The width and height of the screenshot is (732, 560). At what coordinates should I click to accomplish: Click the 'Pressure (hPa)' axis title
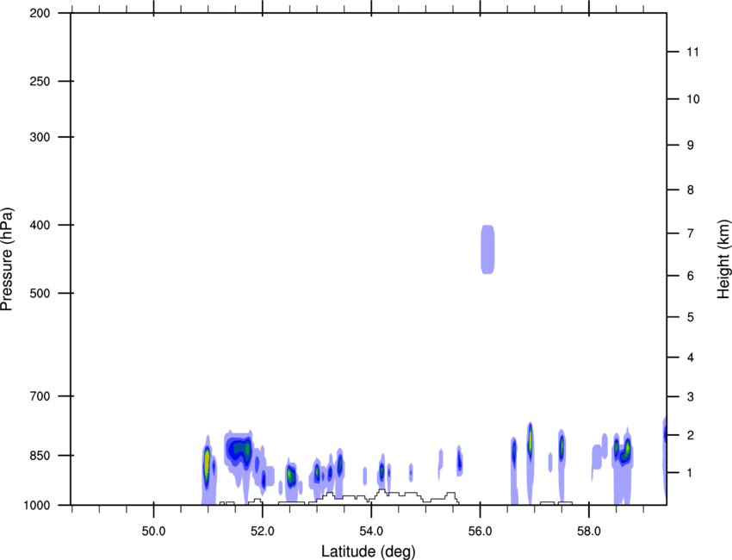click(7, 258)
